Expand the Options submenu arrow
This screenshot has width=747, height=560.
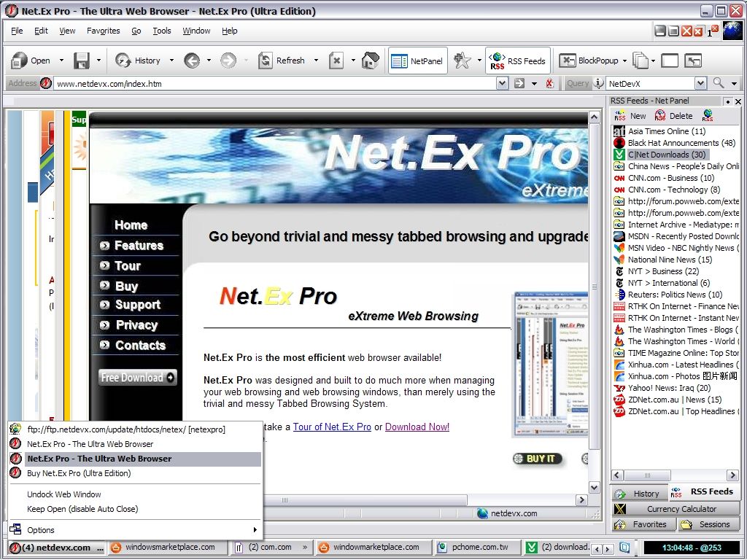pyautogui.click(x=255, y=530)
